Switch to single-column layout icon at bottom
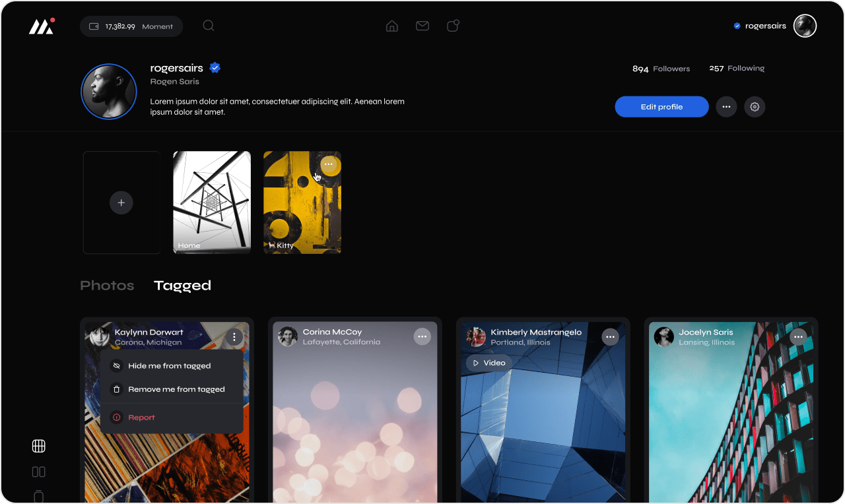 click(39, 497)
